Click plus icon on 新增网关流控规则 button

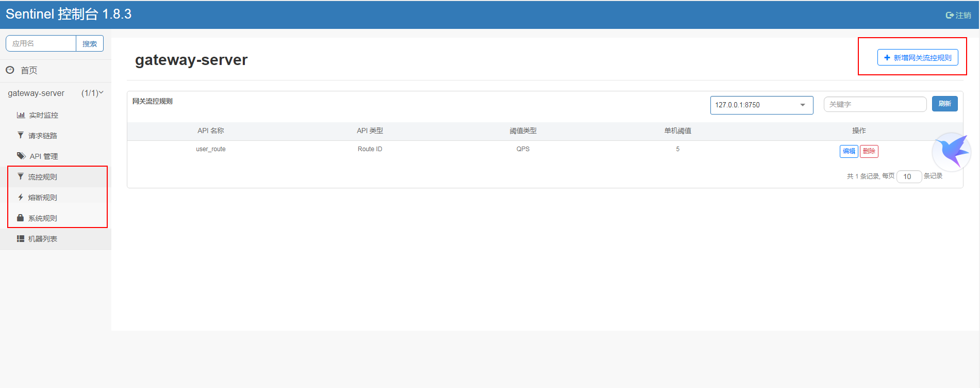click(x=887, y=58)
